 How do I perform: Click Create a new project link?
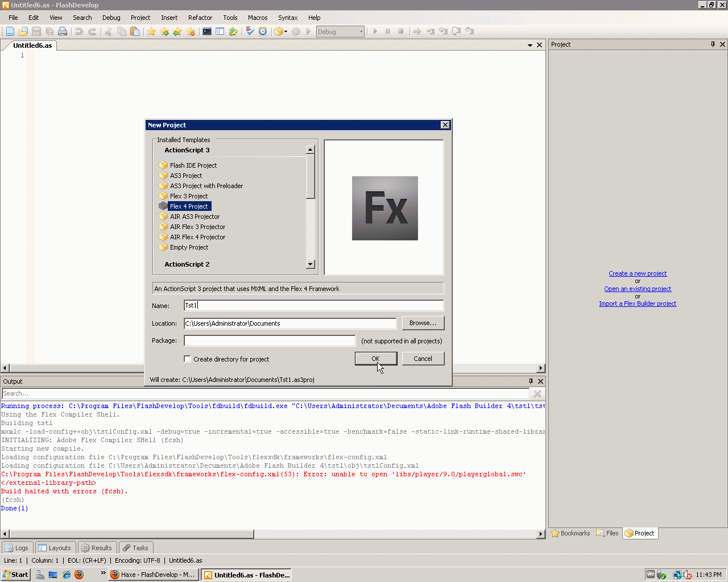[638, 273]
